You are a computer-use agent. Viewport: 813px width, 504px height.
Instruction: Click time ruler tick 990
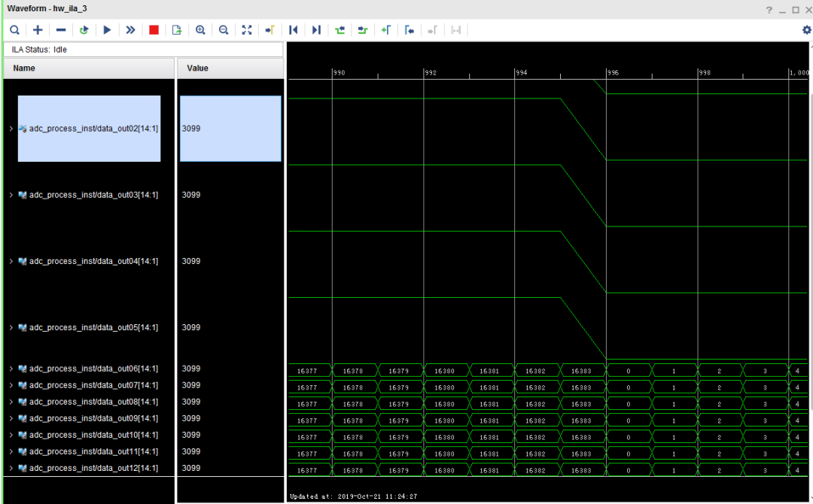(339, 72)
